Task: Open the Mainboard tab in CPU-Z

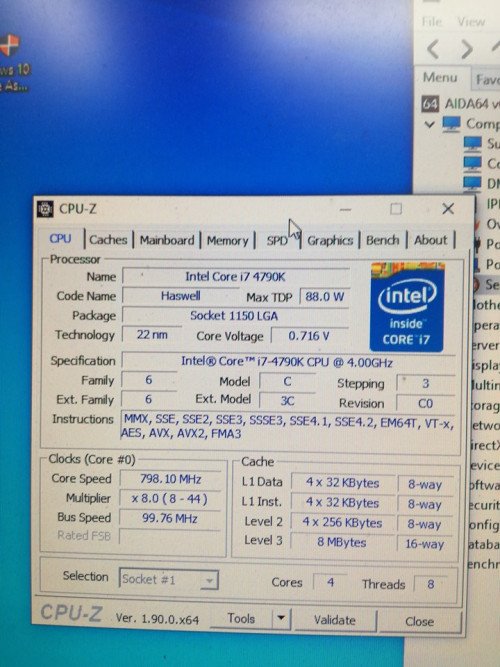Action: 167,240
